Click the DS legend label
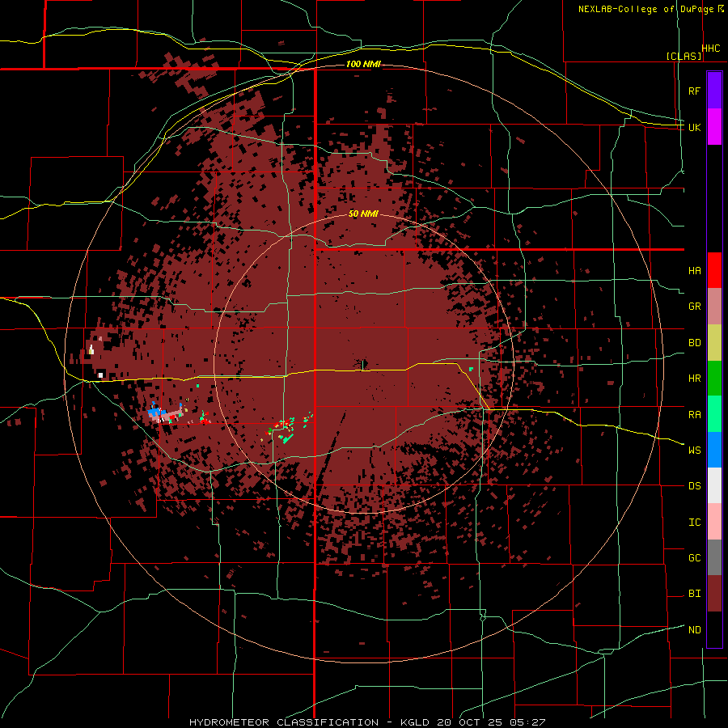Viewport: 728px width, 728px height. (x=694, y=485)
